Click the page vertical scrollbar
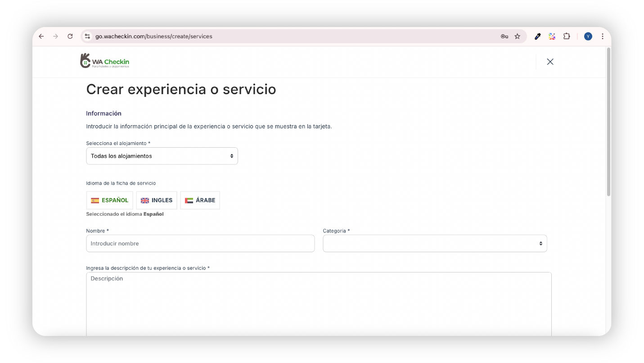This screenshot has height=363, width=644. tap(608, 122)
